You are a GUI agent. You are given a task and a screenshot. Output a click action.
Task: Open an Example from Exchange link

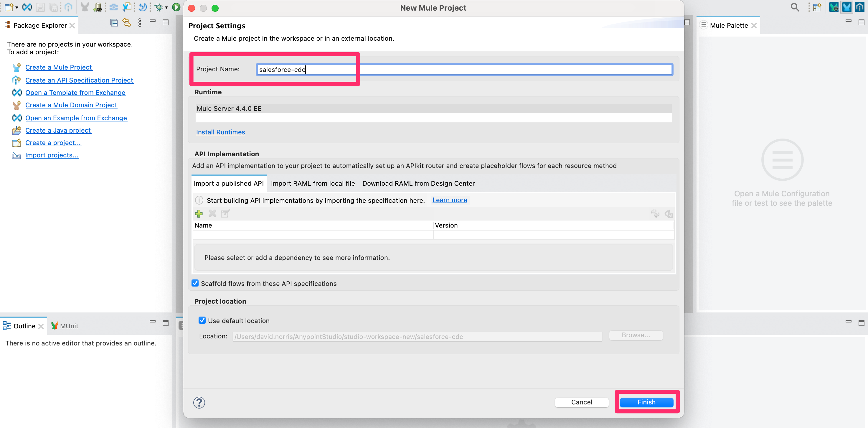(x=76, y=118)
